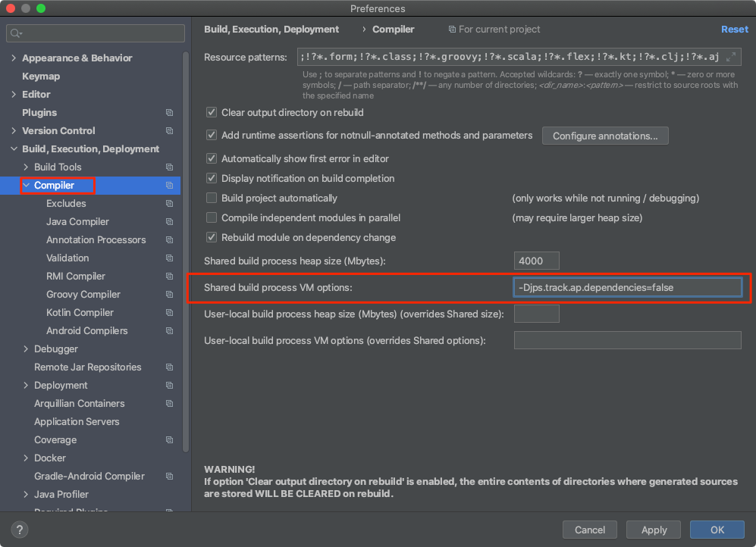Open Gradle-Android Compiler settings
The image size is (756, 547).
point(89,477)
